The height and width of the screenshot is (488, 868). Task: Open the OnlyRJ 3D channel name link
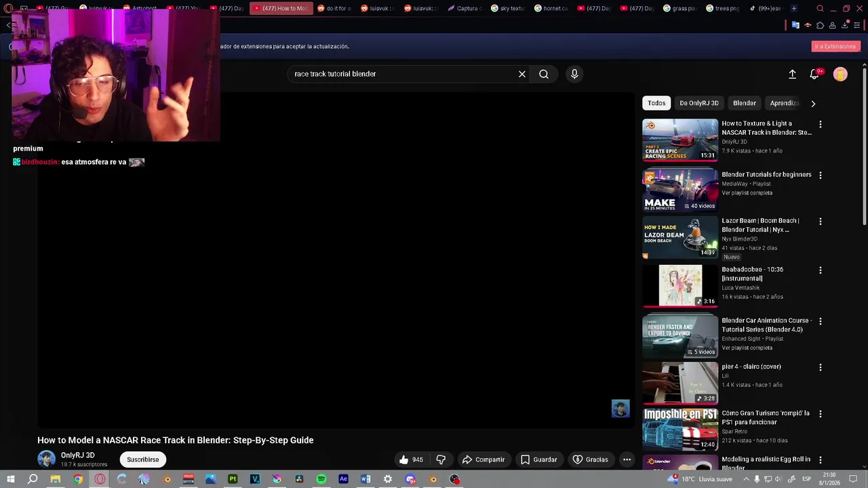[x=78, y=455]
